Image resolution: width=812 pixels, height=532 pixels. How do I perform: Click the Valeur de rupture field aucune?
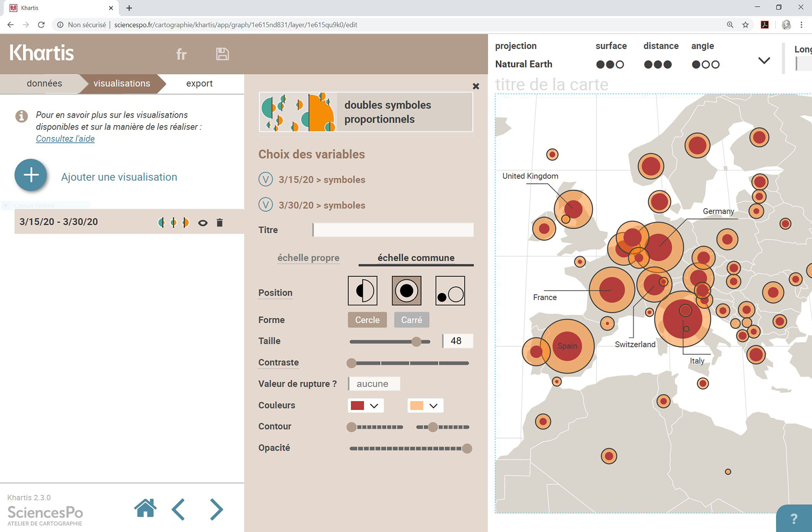[x=374, y=384]
